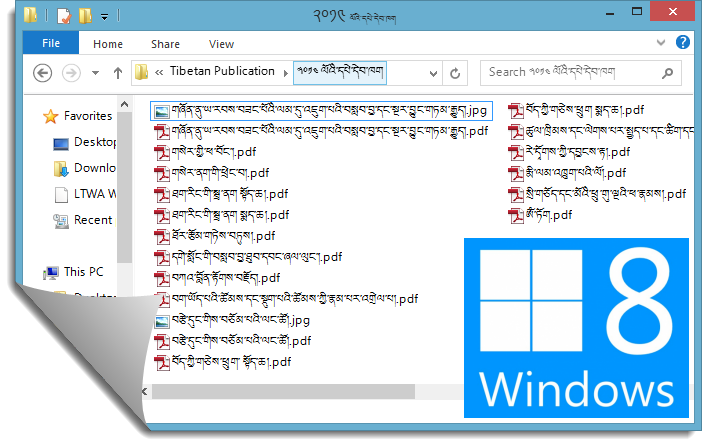Select This PC in navigation pane
Image resolution: width=702 pixels, height=446 pixels.
(83, 272)
